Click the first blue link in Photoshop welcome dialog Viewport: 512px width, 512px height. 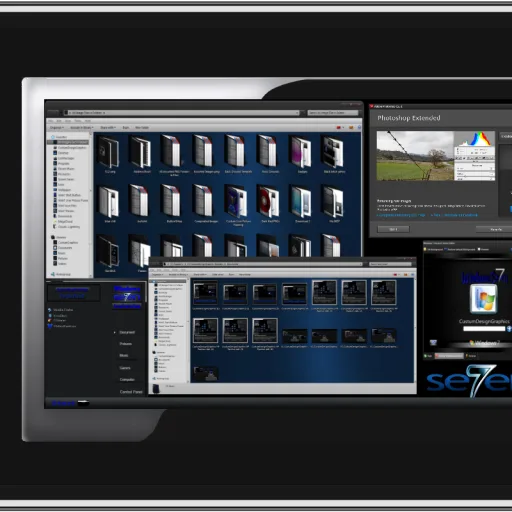click(x=401, y=215)
